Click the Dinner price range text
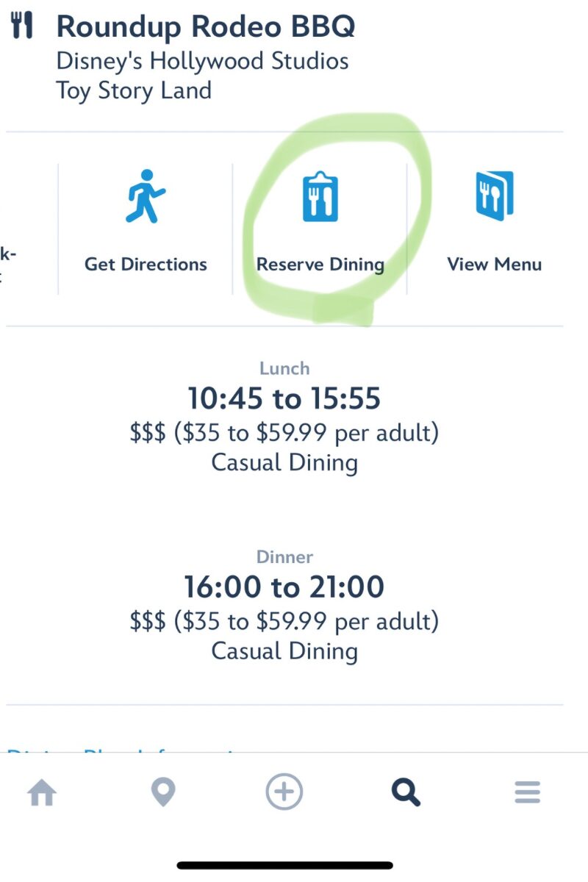Image resolution: width=588 pixels, height=882 pixels. click(x=284, y=621)
